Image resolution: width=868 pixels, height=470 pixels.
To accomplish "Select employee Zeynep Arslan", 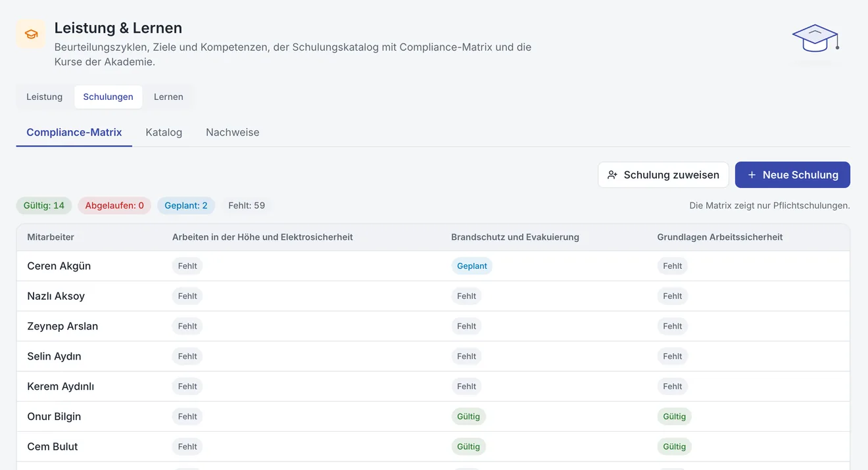I will 62,327.
